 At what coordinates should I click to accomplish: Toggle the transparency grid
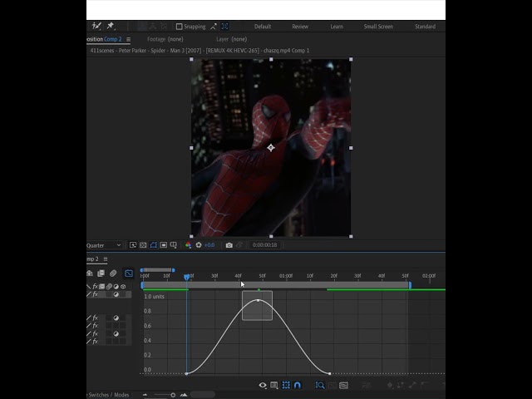coord(143,245)
